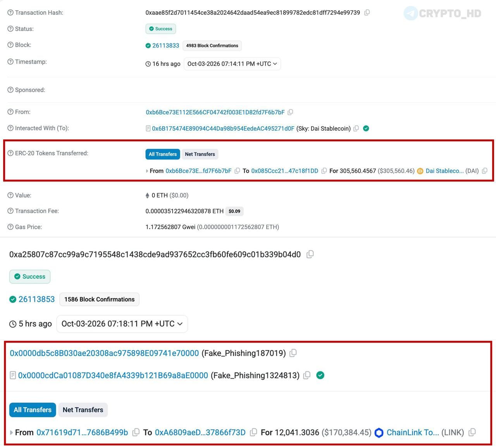Copy the LINK token address icon
The height and width of the screenshot is (448, 496).
click(472, 432)
